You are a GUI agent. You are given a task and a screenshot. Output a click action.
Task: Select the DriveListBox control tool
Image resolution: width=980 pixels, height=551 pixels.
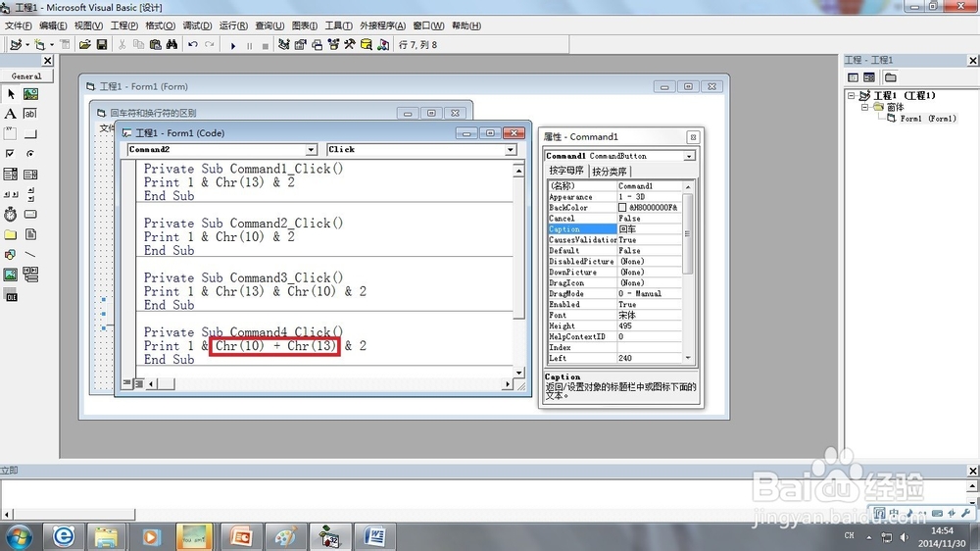pos(30,214)
